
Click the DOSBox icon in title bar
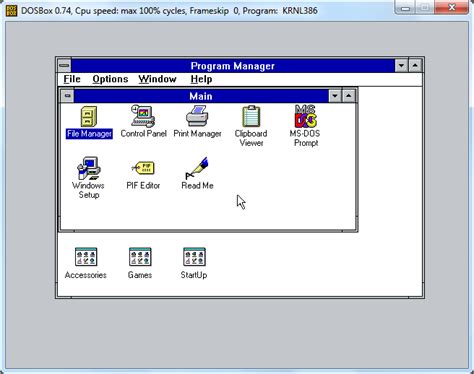tap(12, 10)
